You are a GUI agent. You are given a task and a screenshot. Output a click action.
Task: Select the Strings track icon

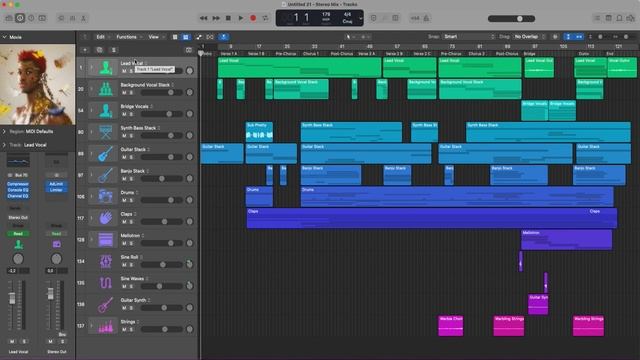pyautogui.click(x=106, y=326)
